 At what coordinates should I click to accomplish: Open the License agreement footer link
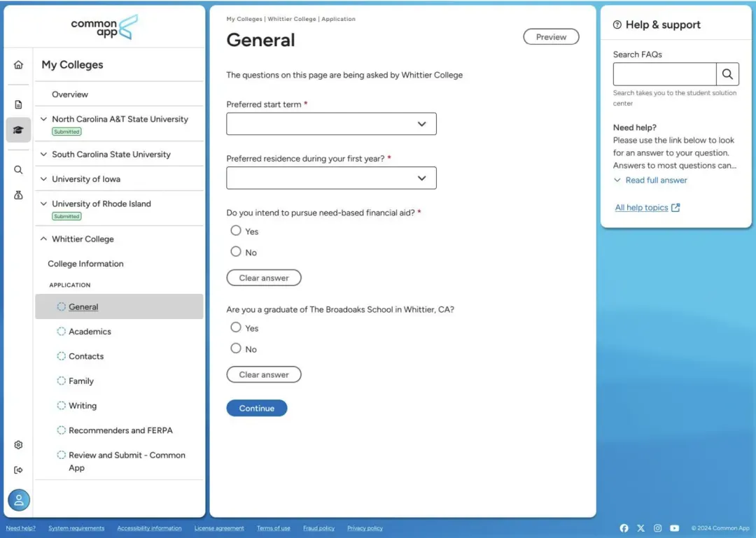coord(219,528)
